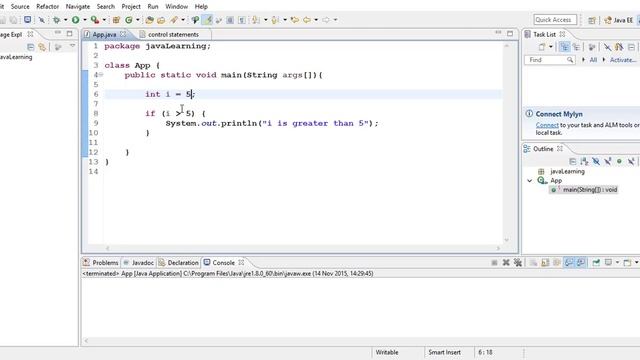Click Activate link in Task List
This screenshot has height=360, width=640.
(623, 60)
